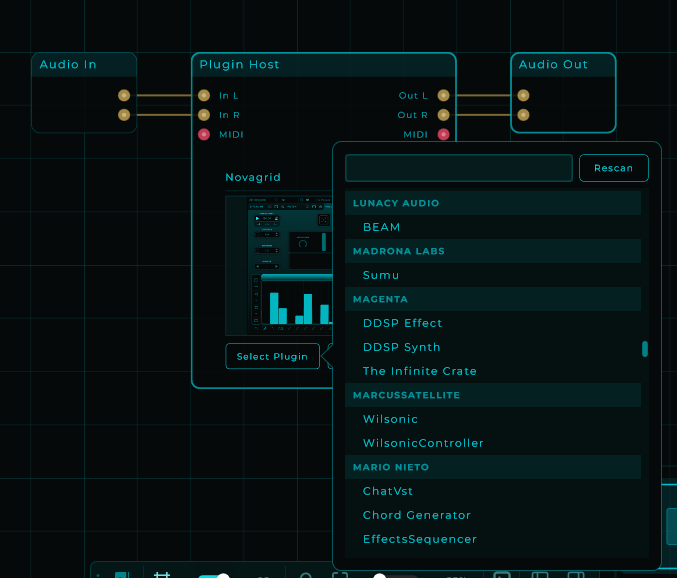Viewport: 677px width, 578px height.
Task: Click the MADRONA LABS vendor header
Action: click(x=493, y=251)
